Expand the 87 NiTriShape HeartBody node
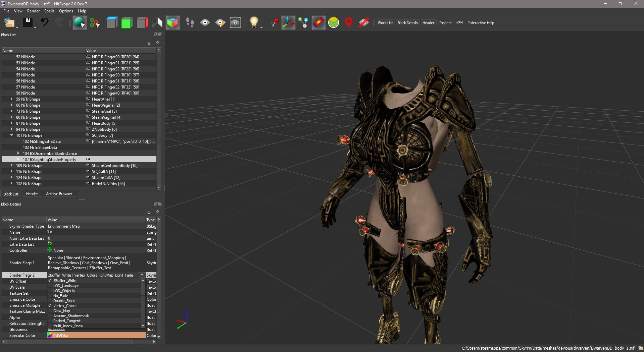This screenshot has height=352, width=644. click(11, 123)
